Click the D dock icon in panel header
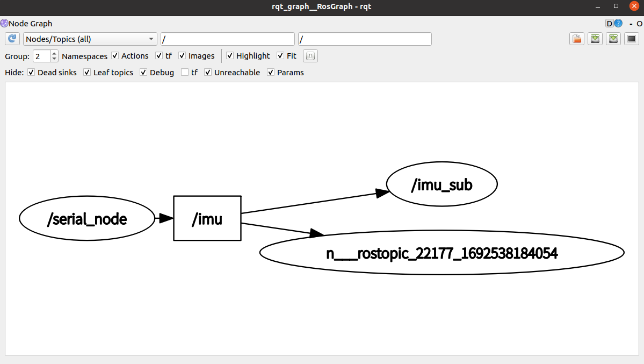Screen dimensions: 644x364 tap(609, 24)
